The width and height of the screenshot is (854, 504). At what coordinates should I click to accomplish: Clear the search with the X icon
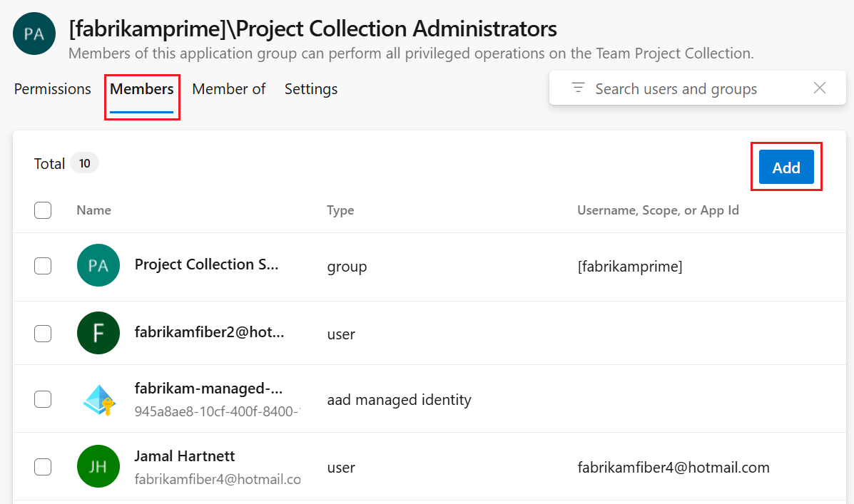tap(819, 87)
